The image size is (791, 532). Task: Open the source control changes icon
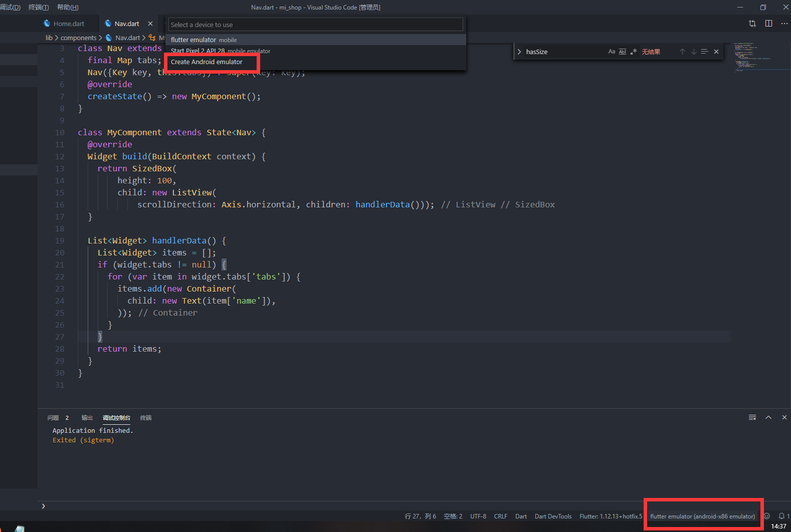(x=752, y=24)
